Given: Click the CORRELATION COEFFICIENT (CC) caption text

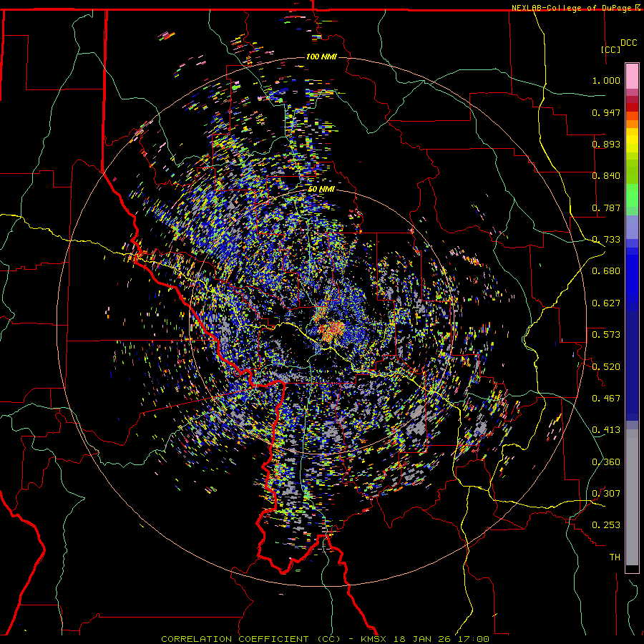Looking at the screenshot, I should tap(251, 639).
